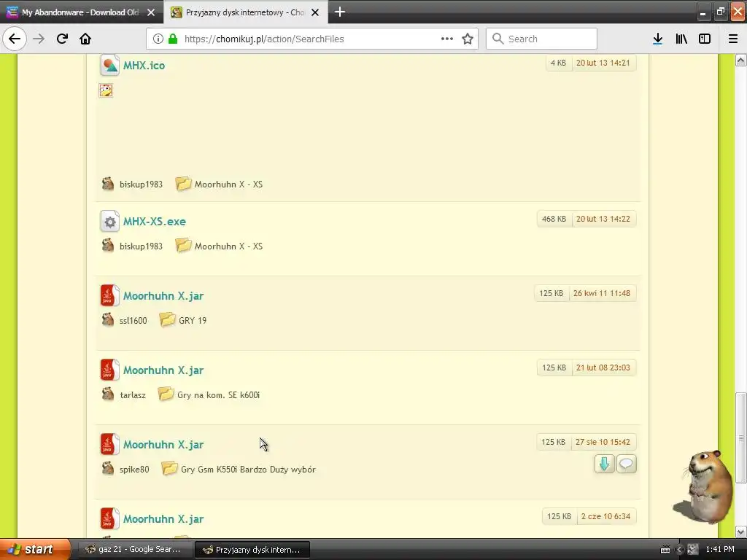Click hamster avatar icon beside tarlasz
Viewport: 747px width, 560px height.
108,394
